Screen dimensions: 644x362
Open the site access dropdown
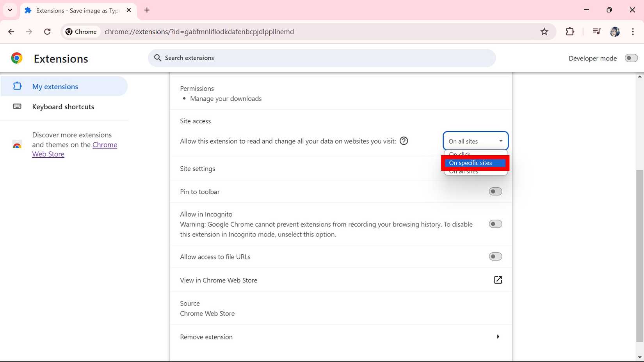coord(475,141)
